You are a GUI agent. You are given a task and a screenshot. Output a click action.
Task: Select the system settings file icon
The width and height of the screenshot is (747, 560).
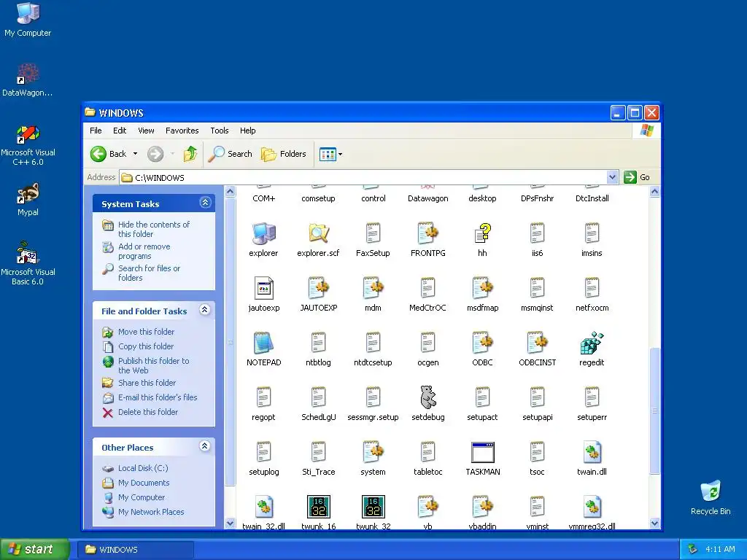[373, 452]
